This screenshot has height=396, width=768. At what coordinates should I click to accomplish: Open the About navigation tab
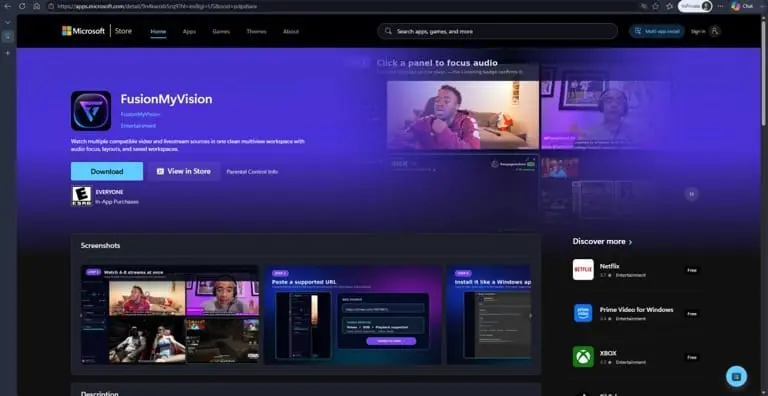click(x=290, y=31)
